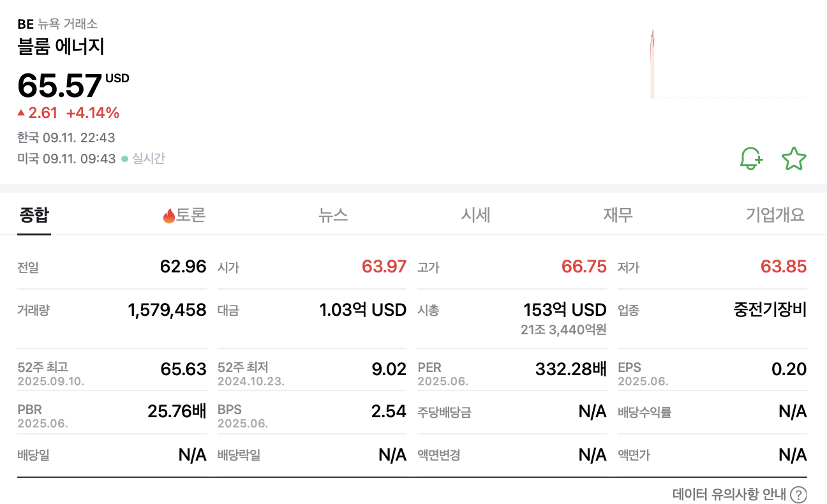Open the 데이터 유의사항 안내 link
Viewport: 827px width, 504px height.
pyautogui.click(x=729, y=494)
